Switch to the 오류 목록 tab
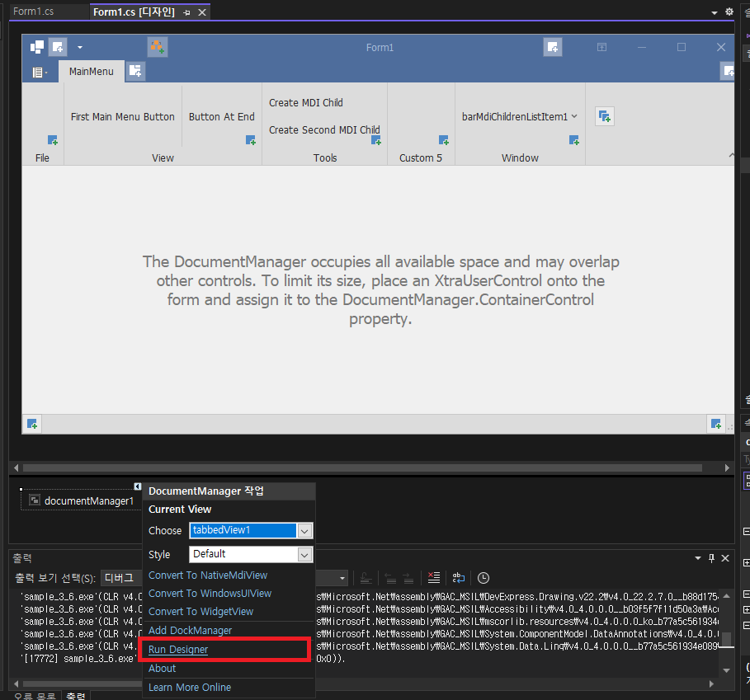The height and width of the screenshot is (700, 750). point(34,696)
